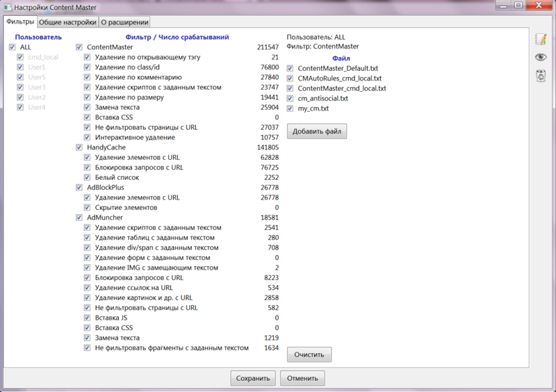The width and height of the screenshot is (556, 392).
Task: Uncheck the AdMuncher filter group checkbox
Action: click(x=79, y=218)
